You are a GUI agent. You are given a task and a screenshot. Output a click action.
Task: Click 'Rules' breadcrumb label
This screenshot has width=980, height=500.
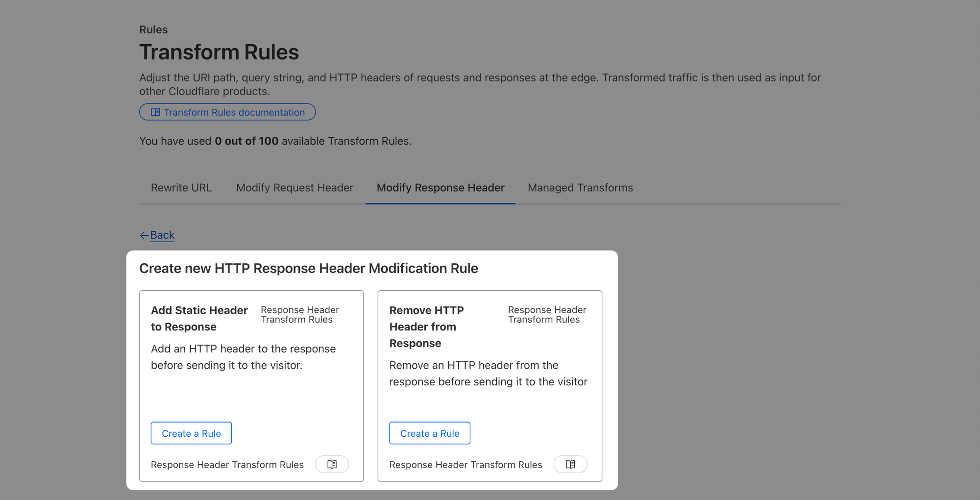pyautogui.click(x=153, y=29)
